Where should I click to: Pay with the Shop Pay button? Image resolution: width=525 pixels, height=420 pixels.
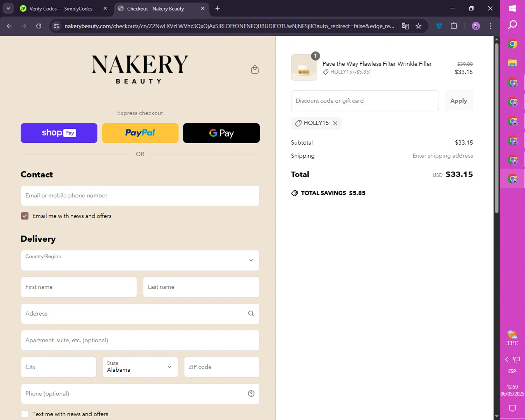point(59,133)
